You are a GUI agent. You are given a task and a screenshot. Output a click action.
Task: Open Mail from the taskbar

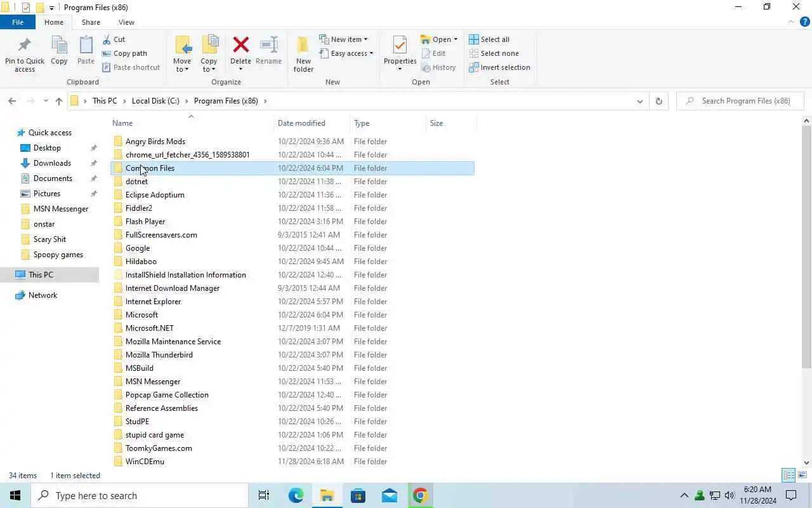390,495
